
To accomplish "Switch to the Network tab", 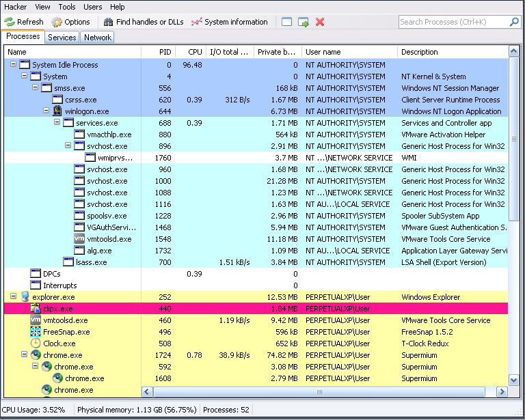I will click(97, 38).
